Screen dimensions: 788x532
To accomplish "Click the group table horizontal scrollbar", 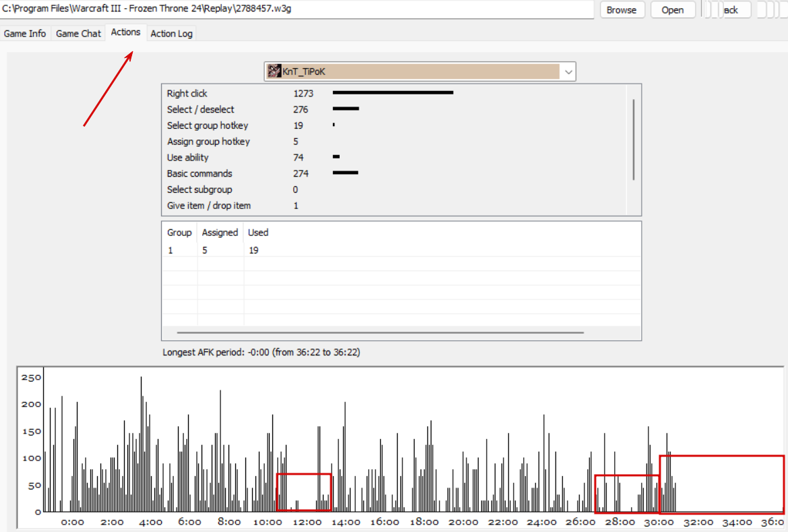I will tap(380, 332).
